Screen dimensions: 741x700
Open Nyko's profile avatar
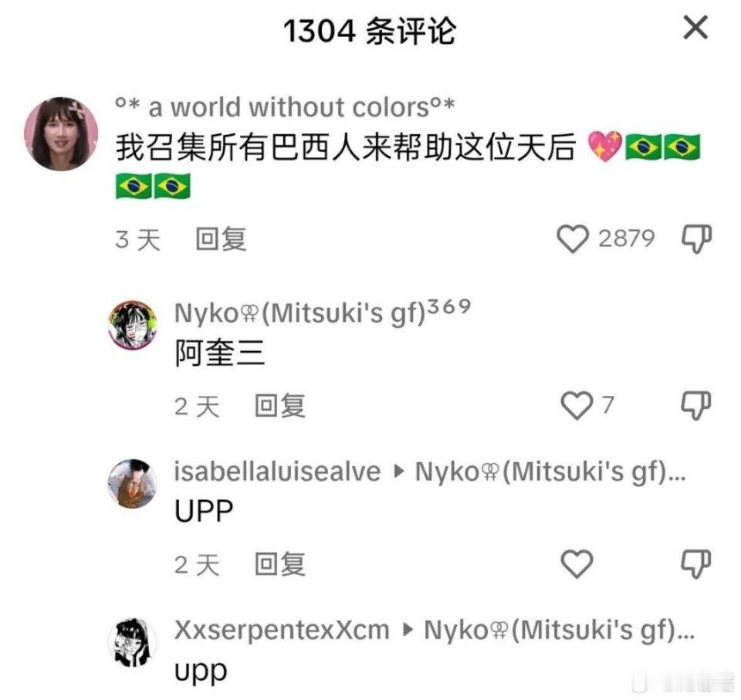click(133, 325)
